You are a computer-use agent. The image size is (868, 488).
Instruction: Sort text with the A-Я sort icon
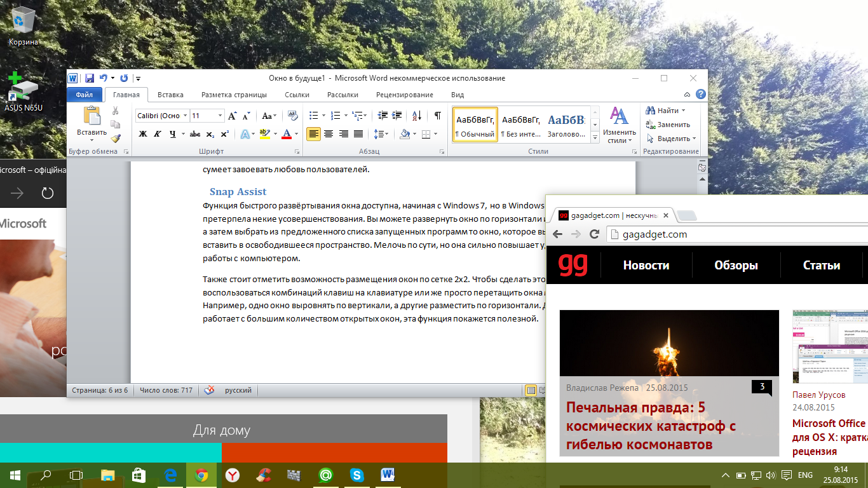(x=417, y=116)
